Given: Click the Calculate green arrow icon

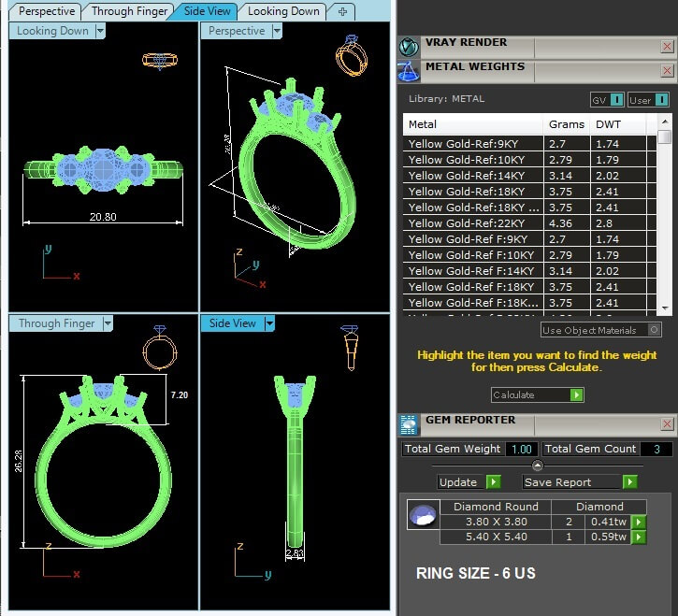Looking at the screenshot, I should [x=576, y=395].
